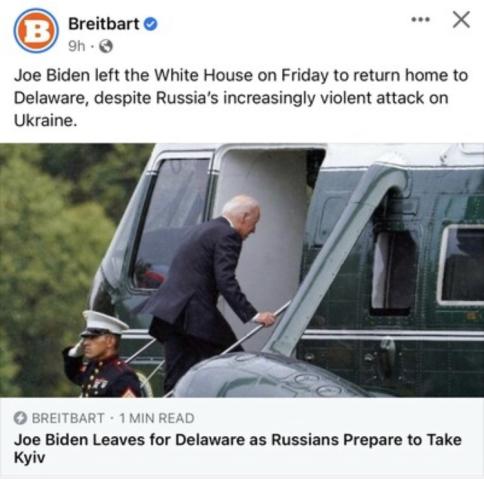Click the word Ukraine in the caption
Screen dimensions: 484x500
point(43,121)
